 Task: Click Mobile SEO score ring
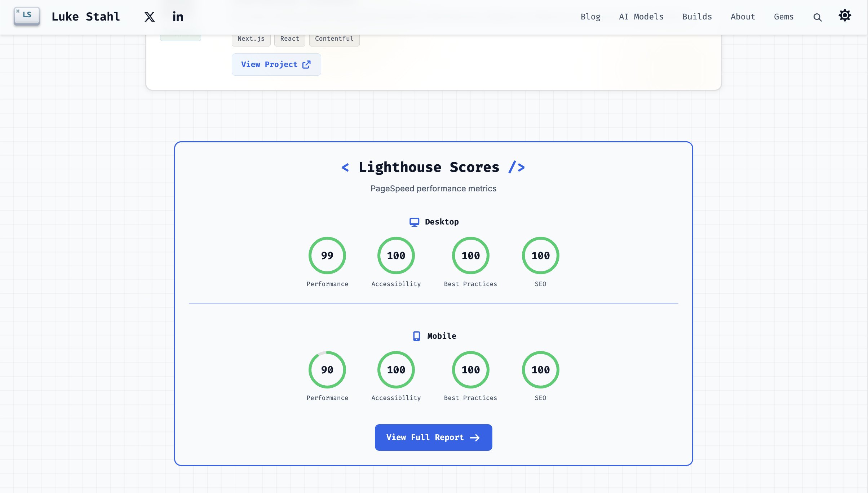[541, 370]
